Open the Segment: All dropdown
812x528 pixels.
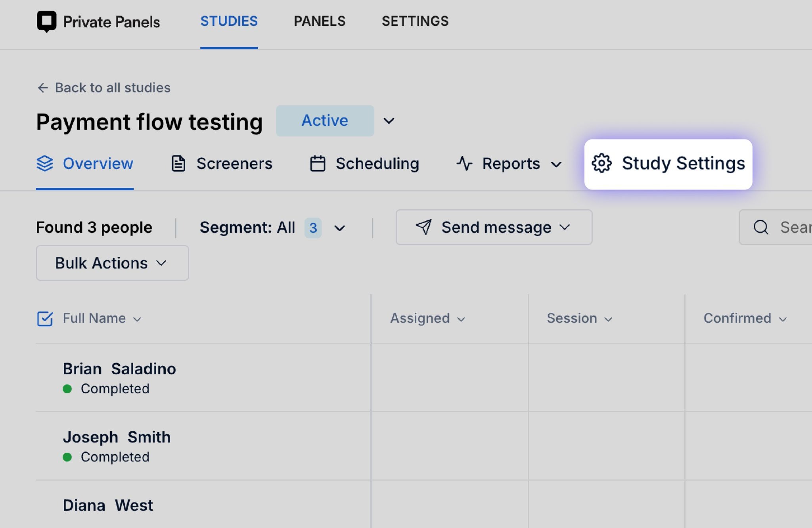tap(272, 228)
